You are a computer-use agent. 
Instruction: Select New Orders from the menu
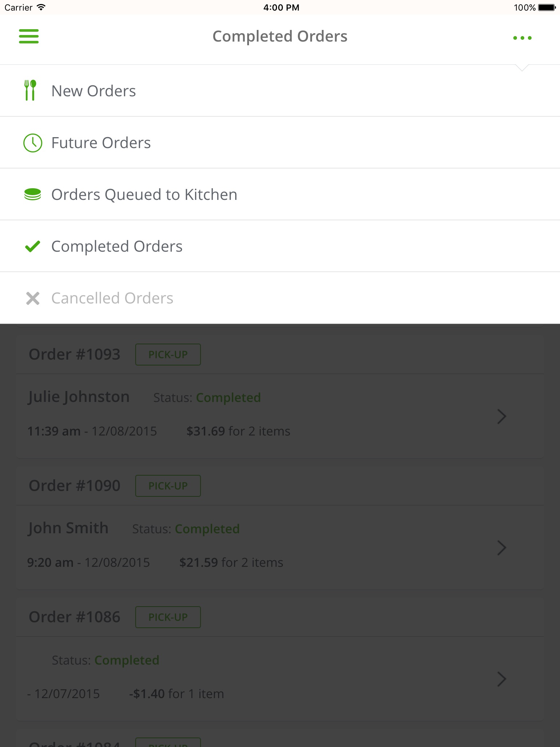coord(94,91)
